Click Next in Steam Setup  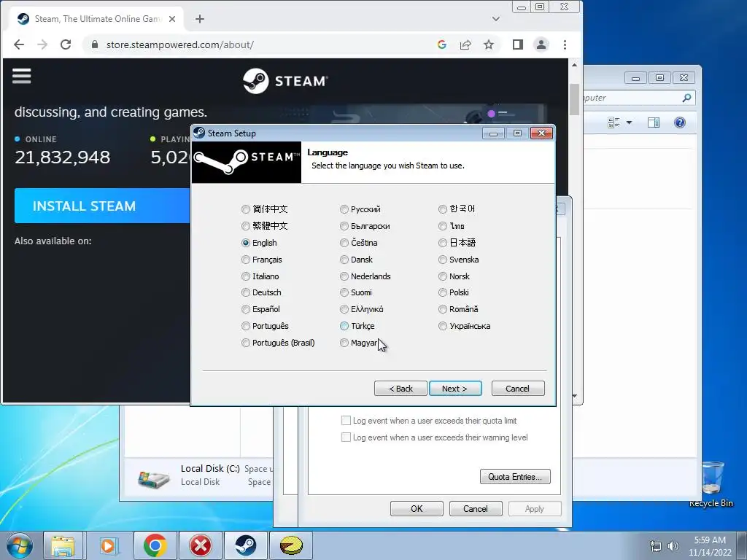(455, 389)
